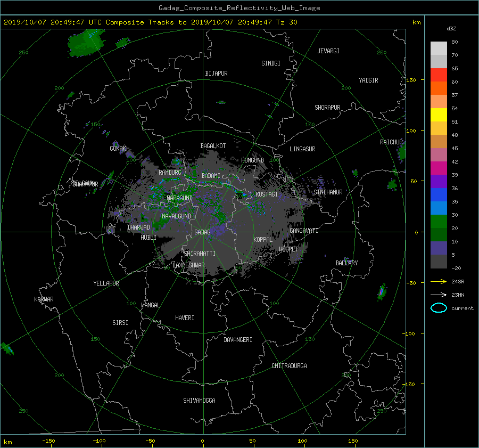
Task: Click the SHORAPUR city label
Action: [x=327, y=108]
